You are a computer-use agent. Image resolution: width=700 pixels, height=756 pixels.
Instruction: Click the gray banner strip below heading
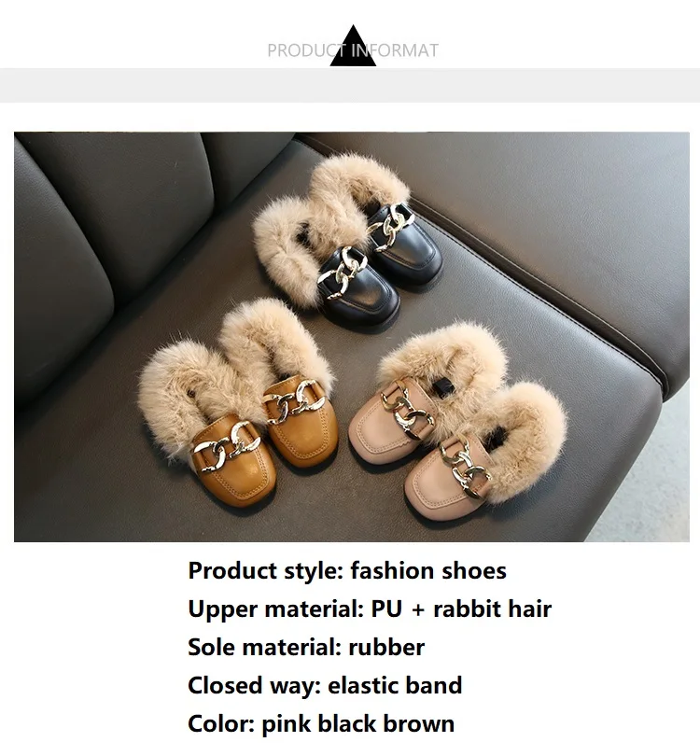tap(350, 85)
